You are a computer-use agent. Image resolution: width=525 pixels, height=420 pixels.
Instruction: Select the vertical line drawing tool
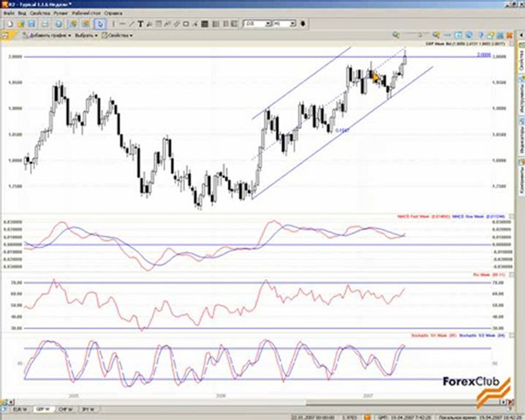tap(114, 24)
